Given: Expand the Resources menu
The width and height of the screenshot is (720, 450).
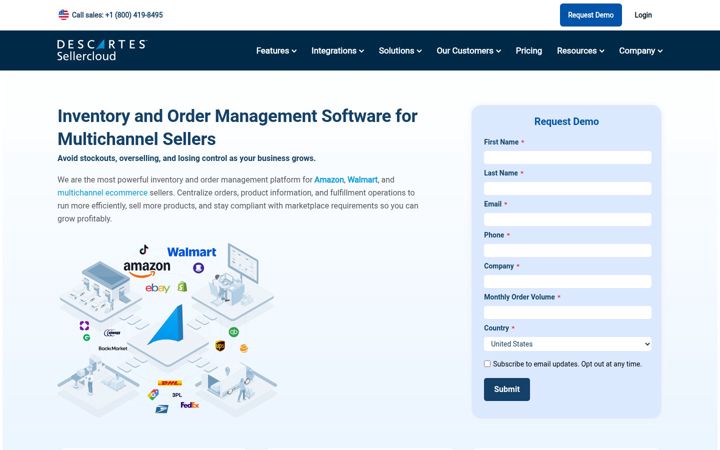Looking at the screenshot, I should click(580, 51).
